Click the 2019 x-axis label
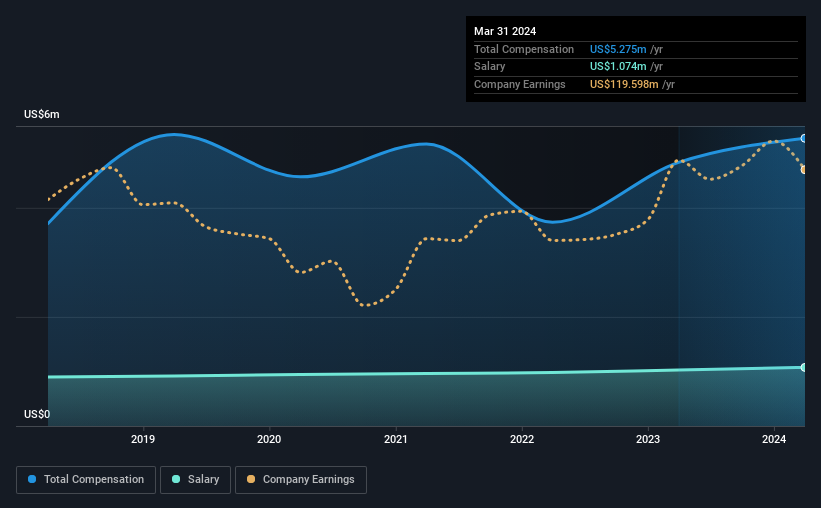Screen dimensions: 821x508 (x=143, y=439)
